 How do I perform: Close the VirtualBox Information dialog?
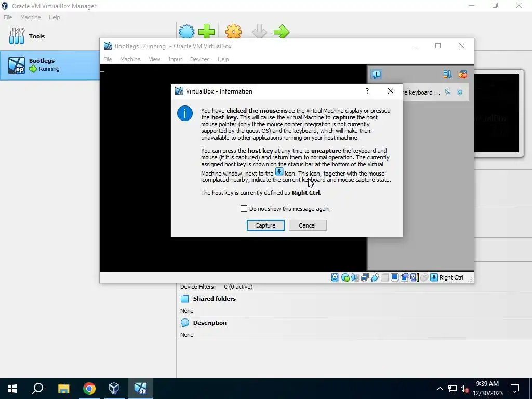coord(391,91)
